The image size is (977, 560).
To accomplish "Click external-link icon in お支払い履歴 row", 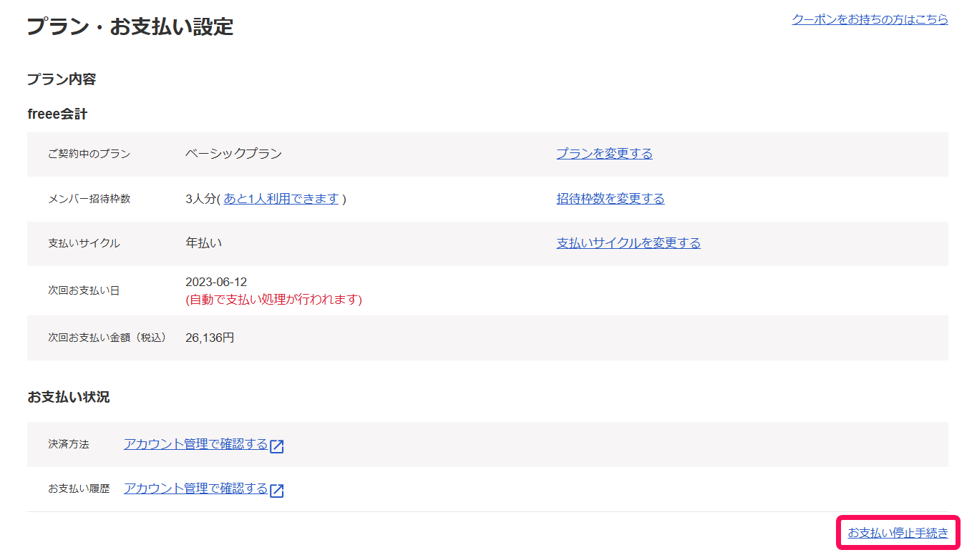I will tap(277, 491).
